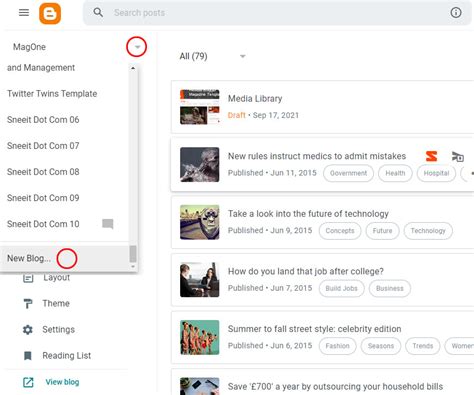The width and height of the screenshot is (474, 395).
Task: Open 'New rules instruct medics to admit mistakes' post
Action: 317,156
